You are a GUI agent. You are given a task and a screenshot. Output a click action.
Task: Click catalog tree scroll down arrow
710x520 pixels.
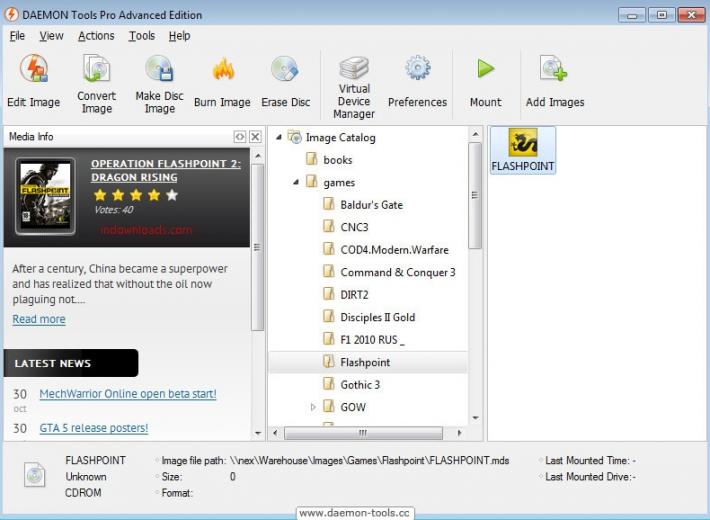(475, 418)
